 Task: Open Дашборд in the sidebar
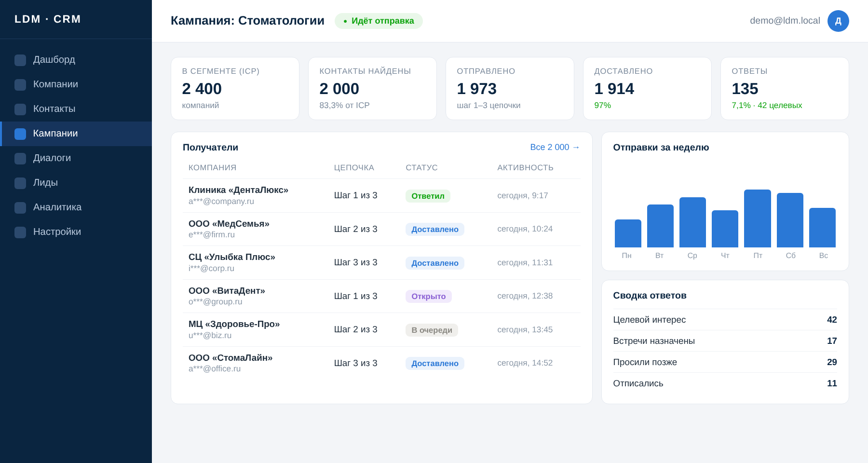[76, 60]
